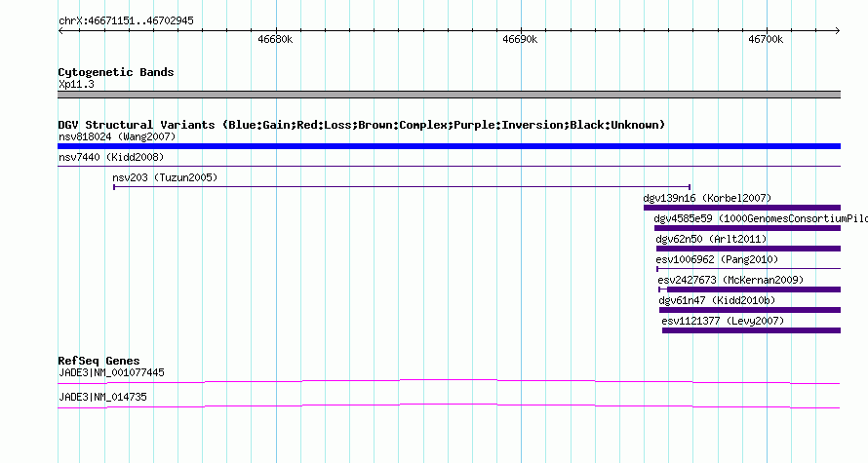Click the 46680k ruler tick label
Image resolution: width=868 pixels, height=463 pixels.
pos(275,39)
